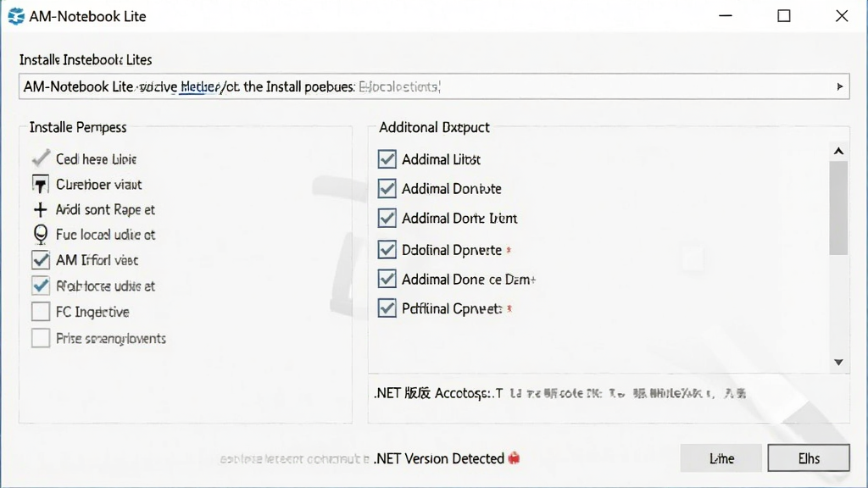Click the icon next to Curetioer viaut
Image resolution: width=868 pixels, height=488 pixels.
click(x=41, y=184)
